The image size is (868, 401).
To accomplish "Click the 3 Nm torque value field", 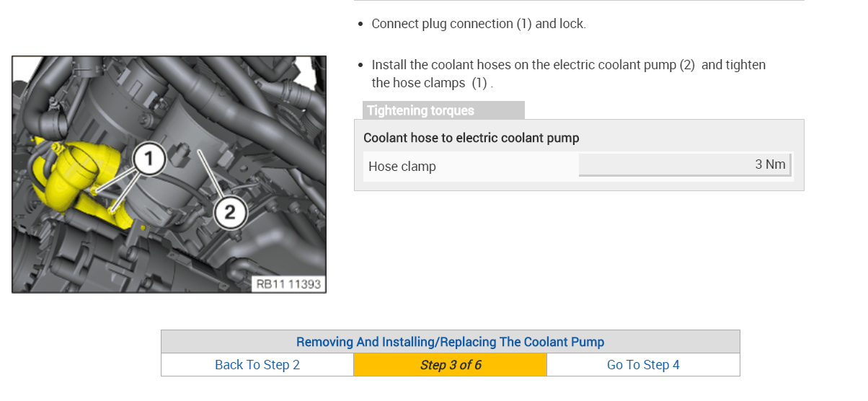I will pos(684,164).
